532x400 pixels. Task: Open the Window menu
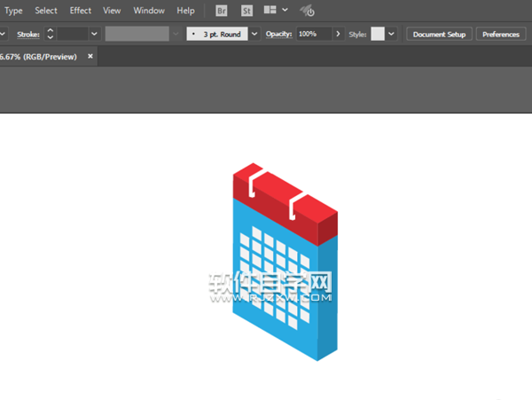148,11
